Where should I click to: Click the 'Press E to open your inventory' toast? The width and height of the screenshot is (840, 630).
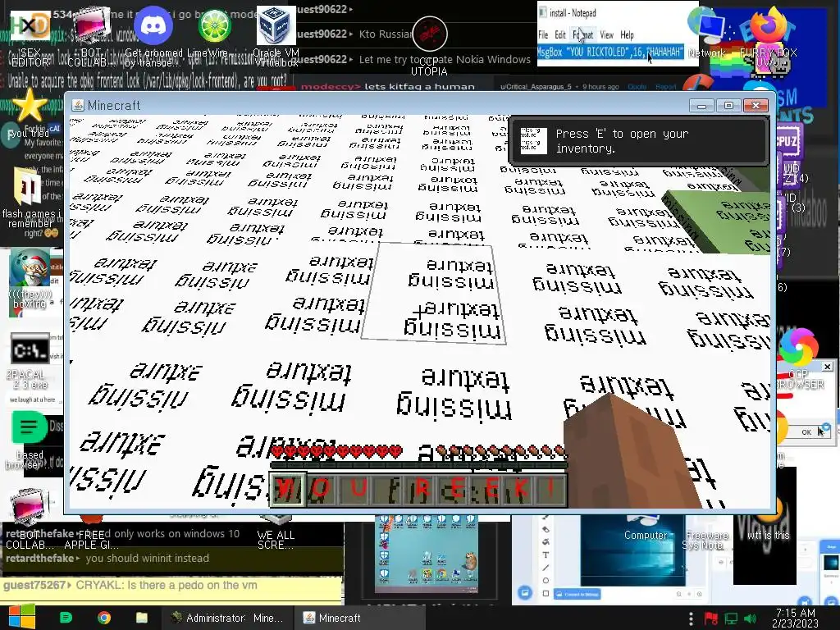(x=638, y=141)
